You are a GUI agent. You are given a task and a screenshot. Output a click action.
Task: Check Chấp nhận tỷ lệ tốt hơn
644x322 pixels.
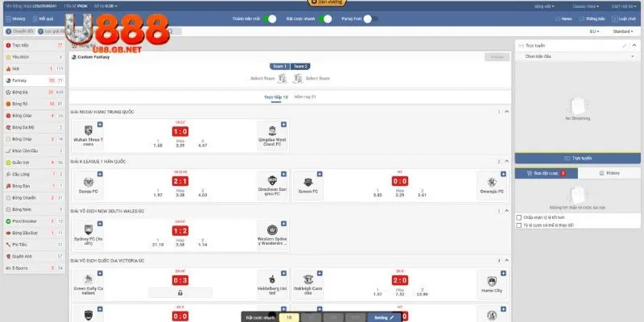click(x=519, y=217)
